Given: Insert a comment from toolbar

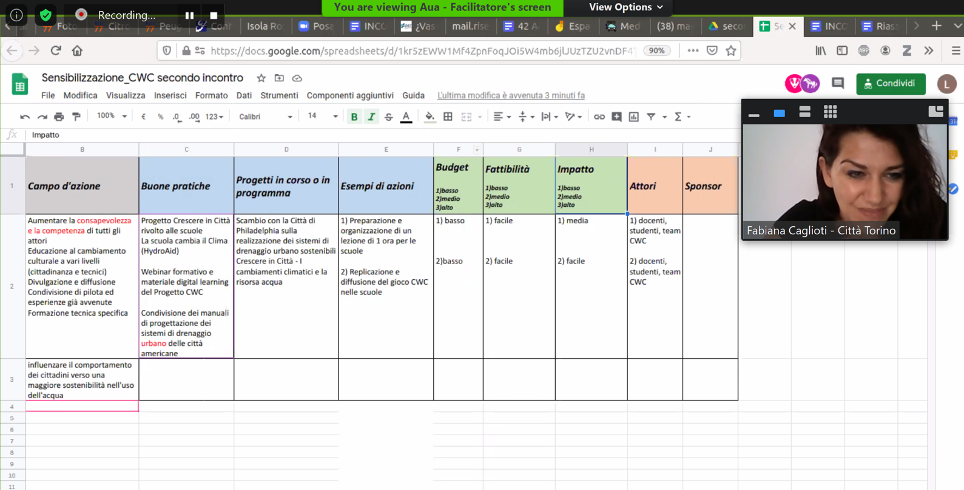Looking at the screenshot, I should click(x=617, y=116).
